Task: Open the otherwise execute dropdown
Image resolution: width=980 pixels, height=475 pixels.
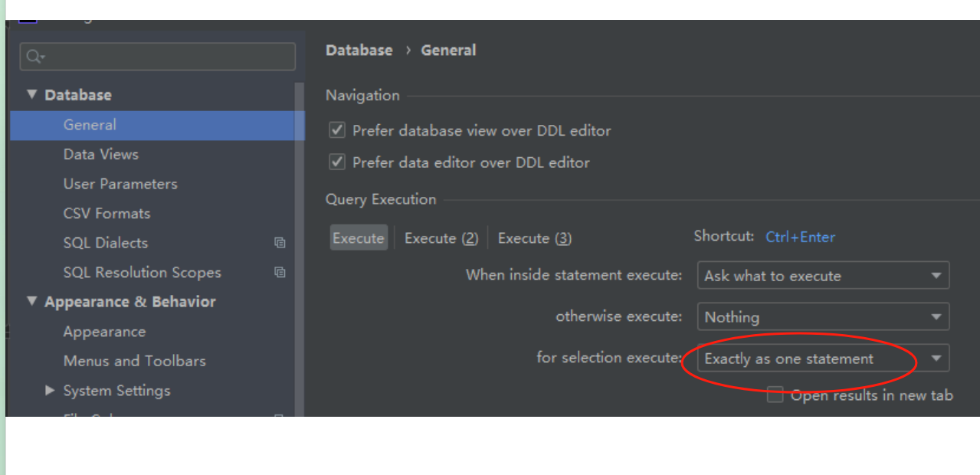Action: [x=822, y=317]
